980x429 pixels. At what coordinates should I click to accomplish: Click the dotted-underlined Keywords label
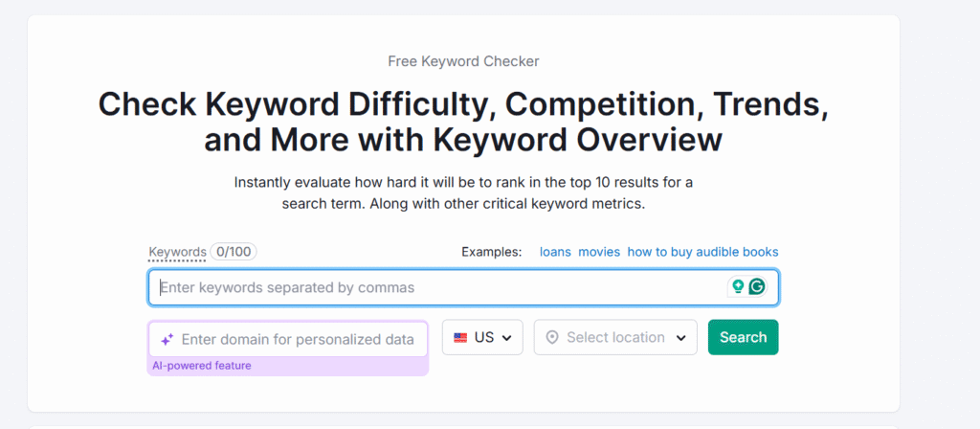tap(177, 252)
